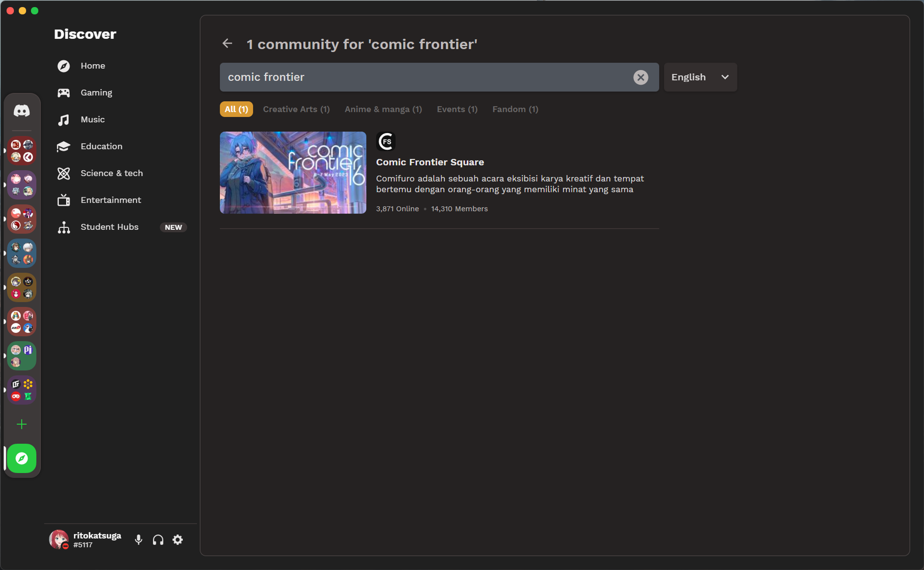924x570 pixels.
Task: Open the first server folder in sidebar
Action: pyautogui.click(x=22, y=151)
